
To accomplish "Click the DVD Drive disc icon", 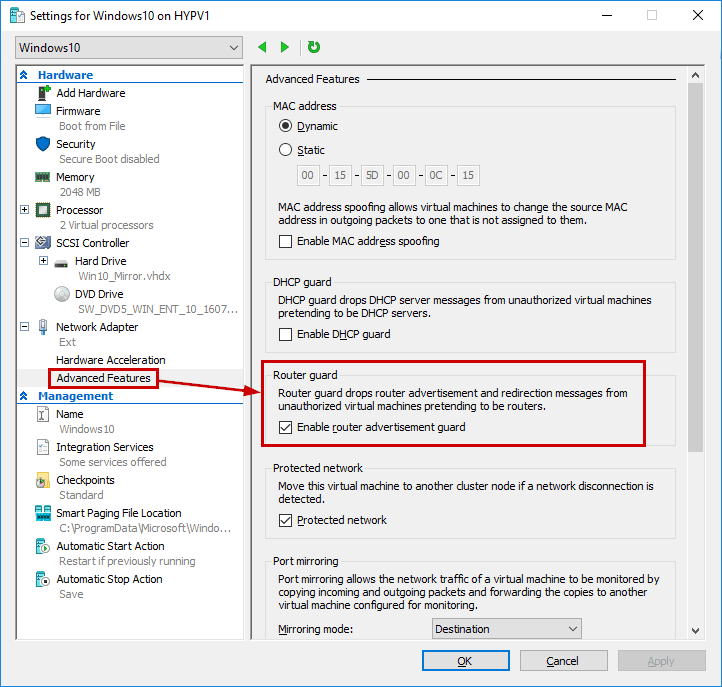I will (x=62, y=294).
